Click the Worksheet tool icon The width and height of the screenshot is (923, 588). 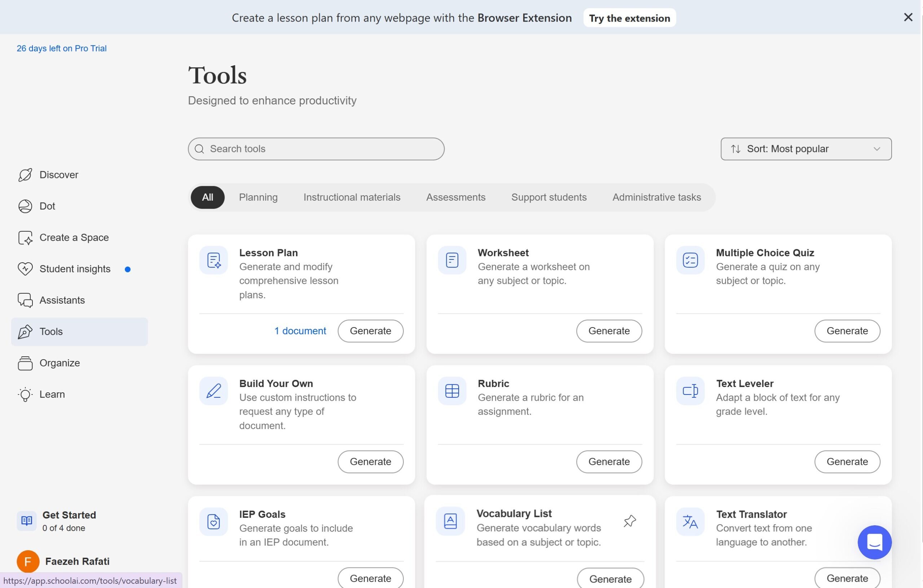pos(452,260)
